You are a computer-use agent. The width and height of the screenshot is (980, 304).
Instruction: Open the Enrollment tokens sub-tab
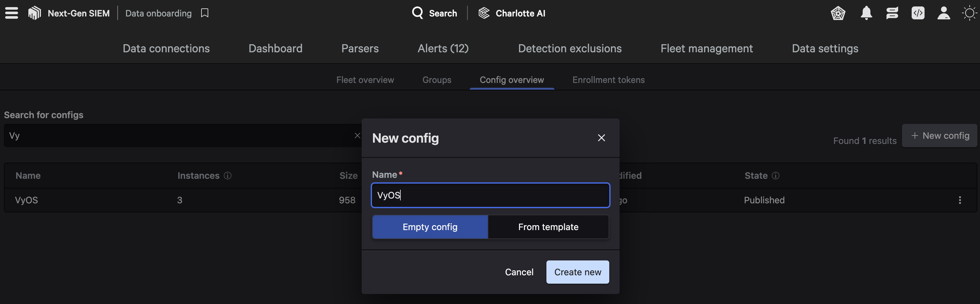click(x=608, y=80)
